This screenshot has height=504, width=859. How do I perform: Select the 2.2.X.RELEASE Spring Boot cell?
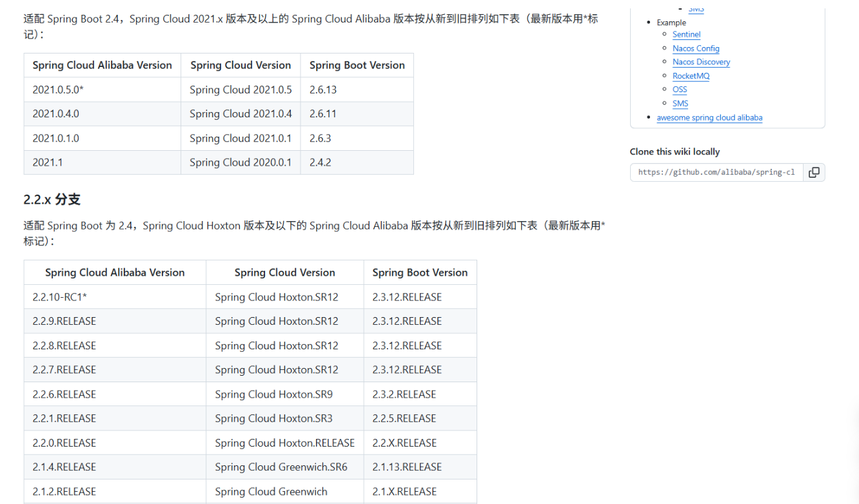[420, 443]
